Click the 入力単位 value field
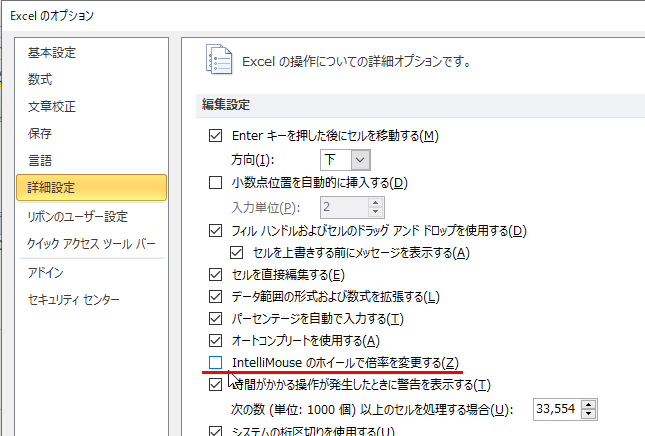The image size is (645, 436). tap(344, 207)
